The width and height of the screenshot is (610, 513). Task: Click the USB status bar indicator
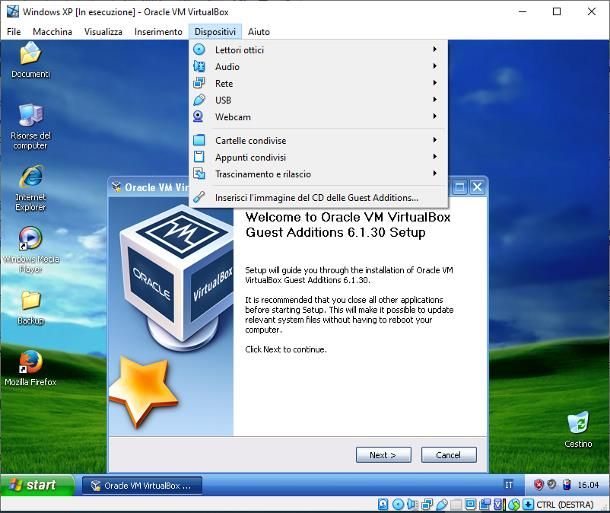(x=442, y=504)
